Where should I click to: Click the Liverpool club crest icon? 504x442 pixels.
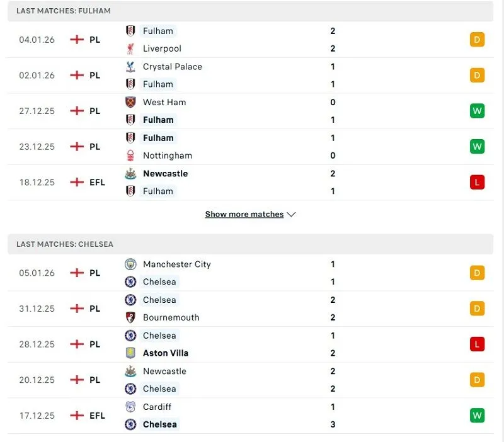(130, 48)
